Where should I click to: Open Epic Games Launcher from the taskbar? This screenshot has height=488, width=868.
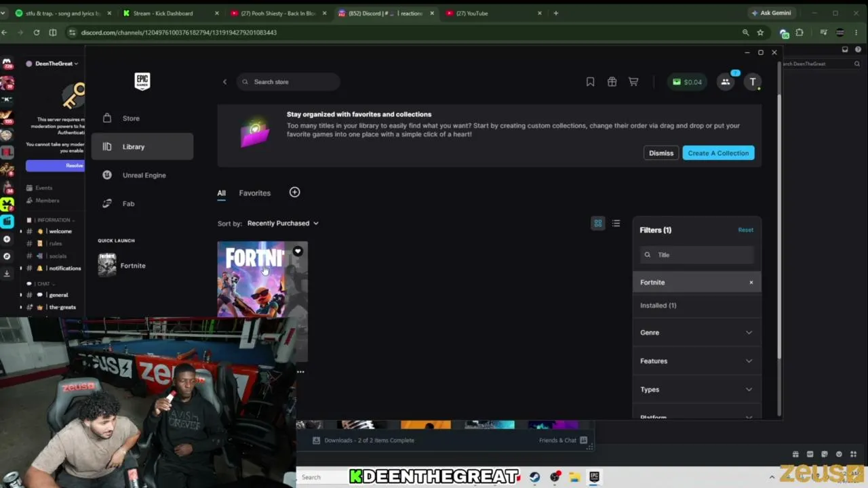(x=594, y=477)
